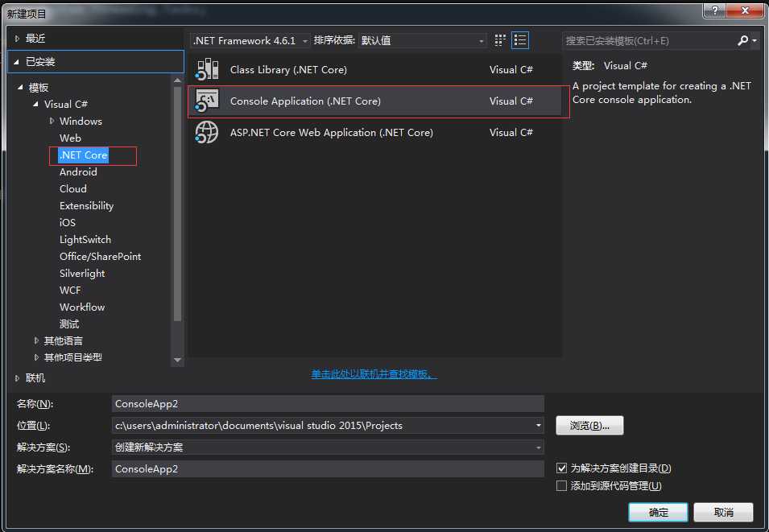Image resolution: width=769 pixels, height=532 pixels.
Task: Open search options dropdown arrow
Action: 755,41
